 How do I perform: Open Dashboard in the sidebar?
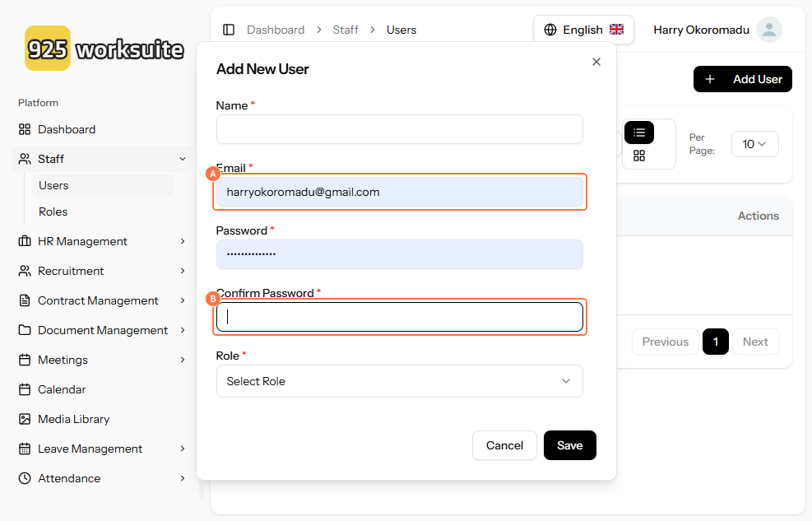click(67, 129)
